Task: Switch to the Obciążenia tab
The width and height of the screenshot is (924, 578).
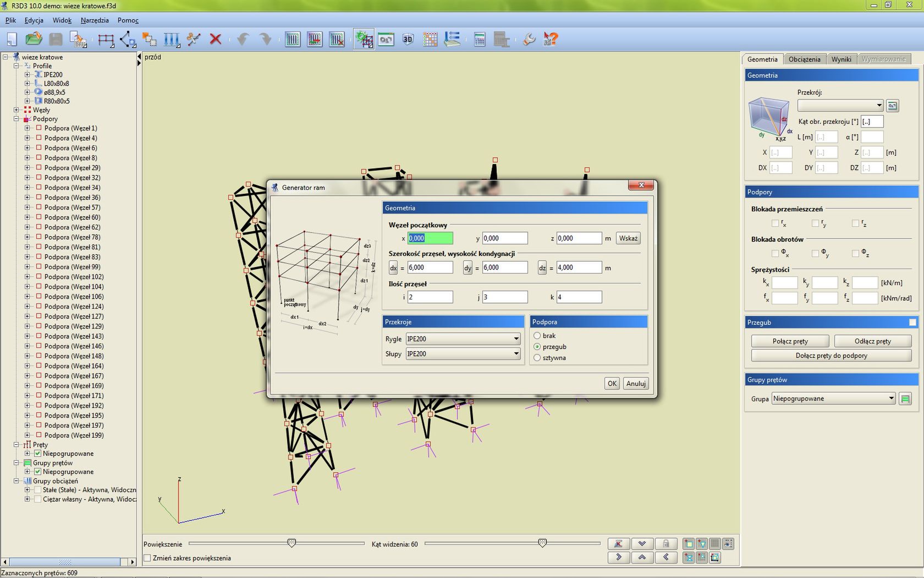Action: [x=804, y=59]
